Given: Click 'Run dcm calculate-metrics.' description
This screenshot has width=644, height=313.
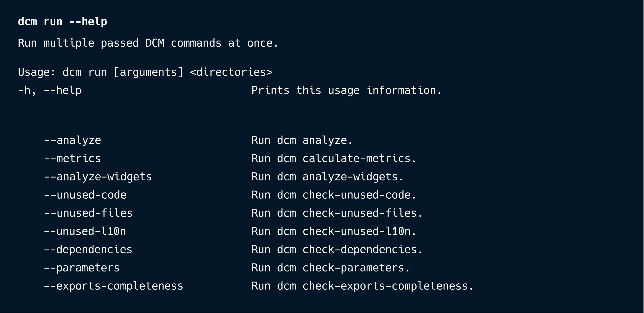Looking at the screenshot, I should pos(334,159).
